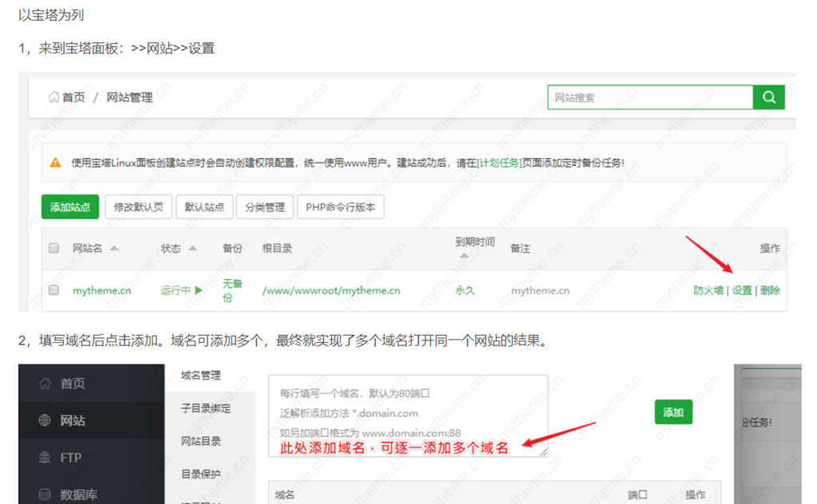Click the orange warning triangle icon
The image size is (817, 504).
pos(55,163)
